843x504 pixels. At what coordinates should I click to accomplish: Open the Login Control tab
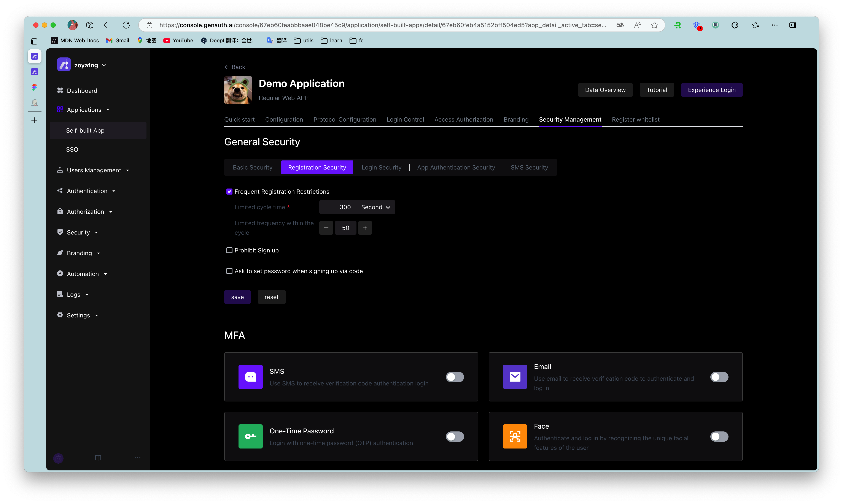click(x=405, y=120)
